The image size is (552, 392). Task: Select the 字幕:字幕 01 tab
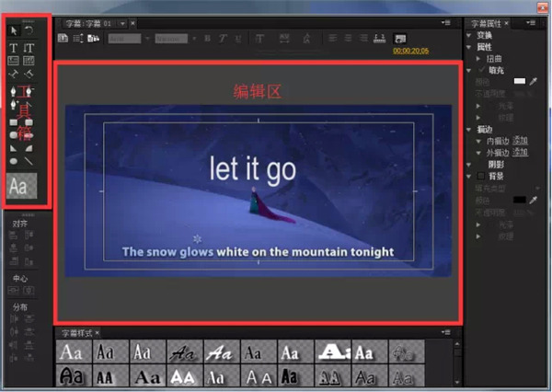click(88, 24)
